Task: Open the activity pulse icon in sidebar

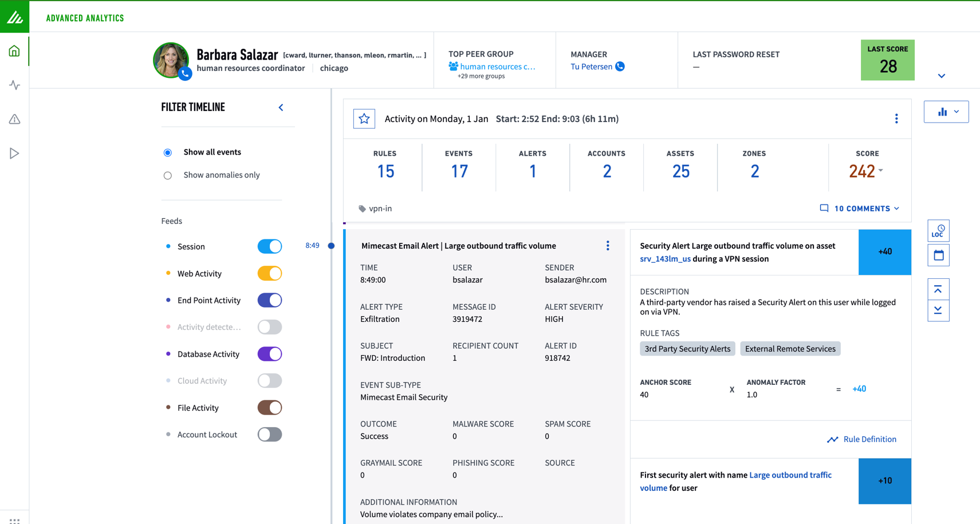Action: click(14, 85)
